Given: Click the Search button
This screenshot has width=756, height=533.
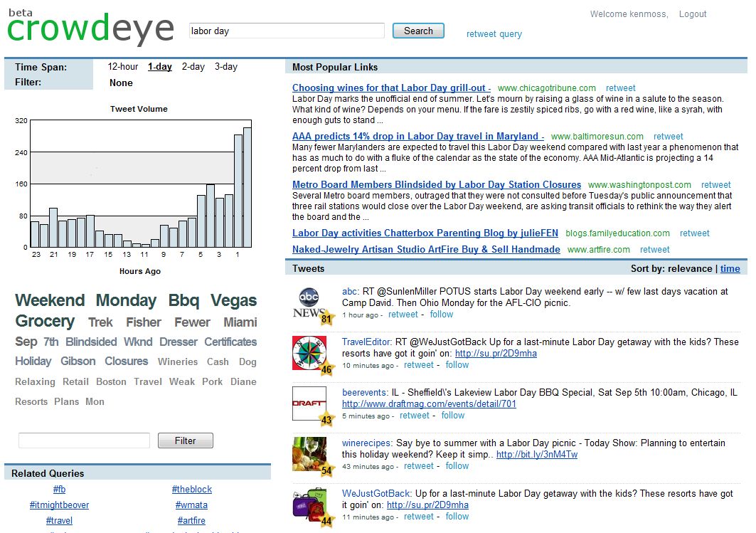Looking at the screenshot, I should coord(418,31).
